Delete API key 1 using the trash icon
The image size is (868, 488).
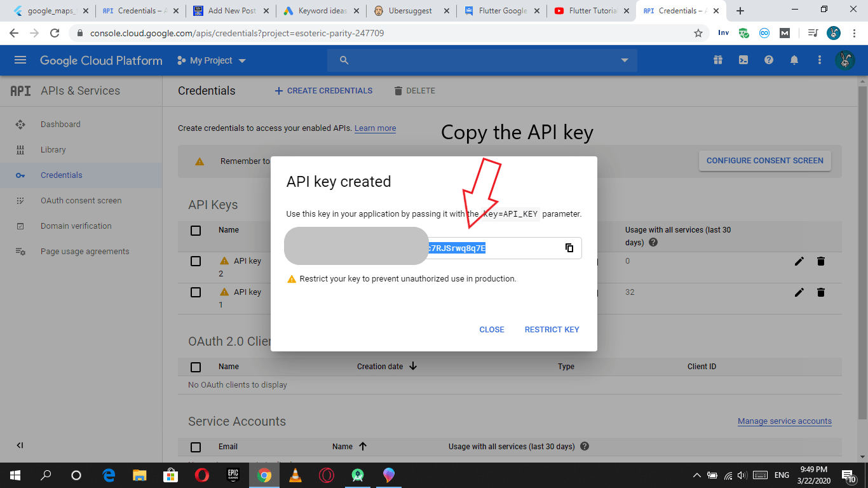tap(821, 292)
